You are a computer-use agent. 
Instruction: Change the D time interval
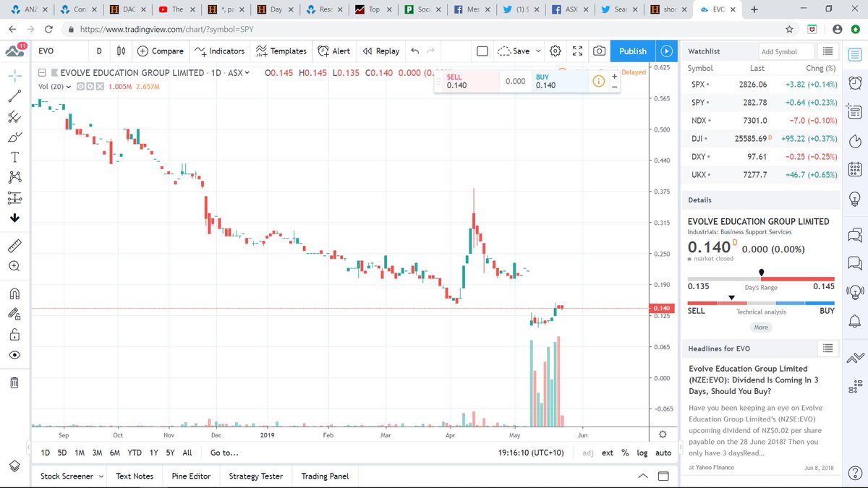click(x=99, y=51)
